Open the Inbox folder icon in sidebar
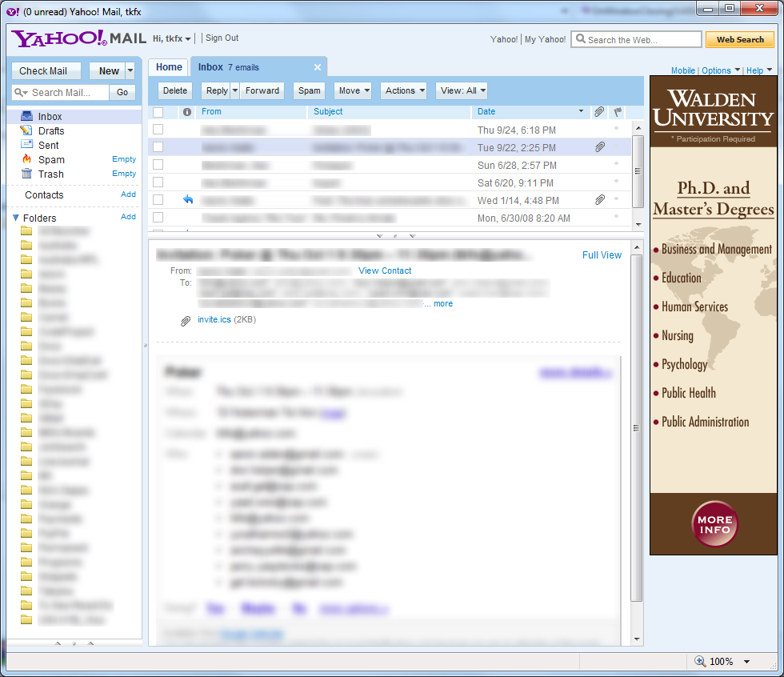This screenshot has height=677, width=784. tap(26, 116)
